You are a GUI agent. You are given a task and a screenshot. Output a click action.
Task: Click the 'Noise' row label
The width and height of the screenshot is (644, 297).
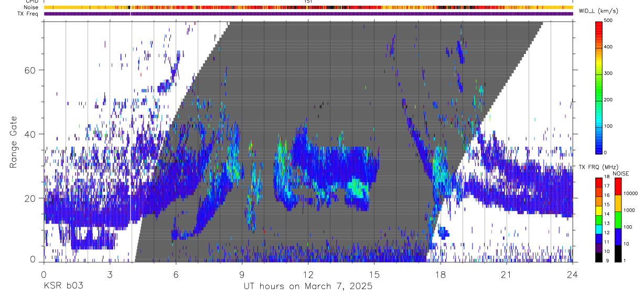pyautogui.click(x=31, y=7)
